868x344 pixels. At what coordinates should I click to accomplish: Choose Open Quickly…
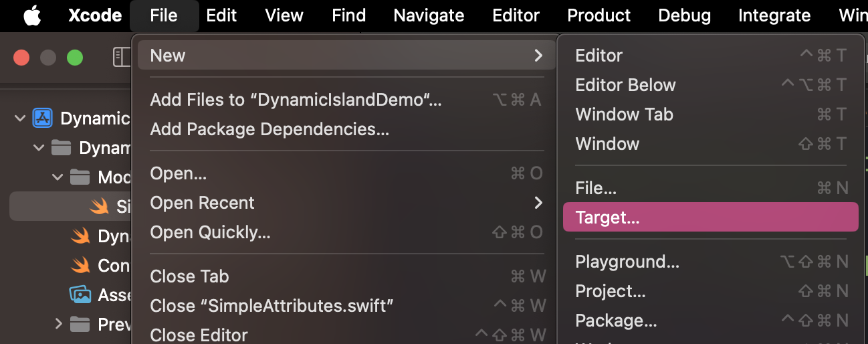point(346,232)
